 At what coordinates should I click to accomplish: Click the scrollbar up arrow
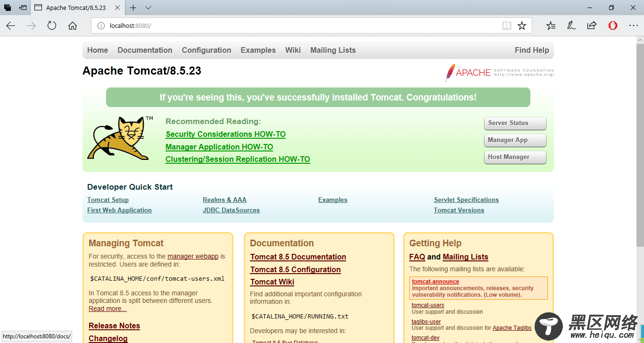(x=640, y=40)
